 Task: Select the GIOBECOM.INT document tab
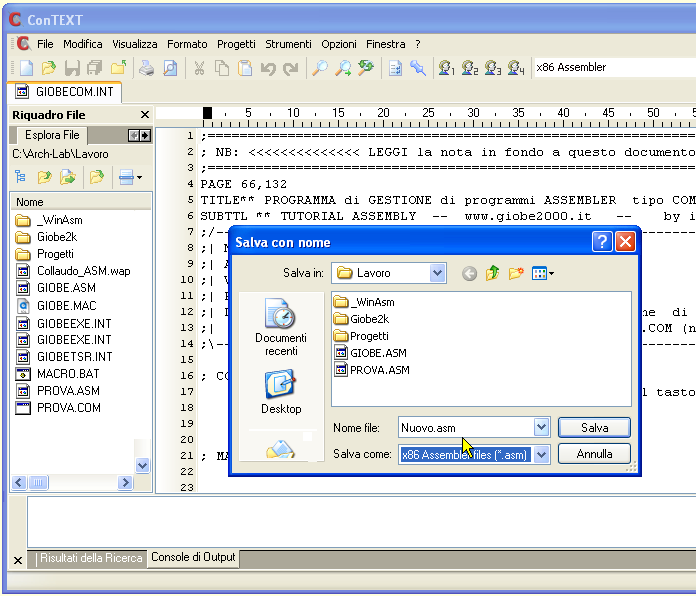(x=65, y=92)
